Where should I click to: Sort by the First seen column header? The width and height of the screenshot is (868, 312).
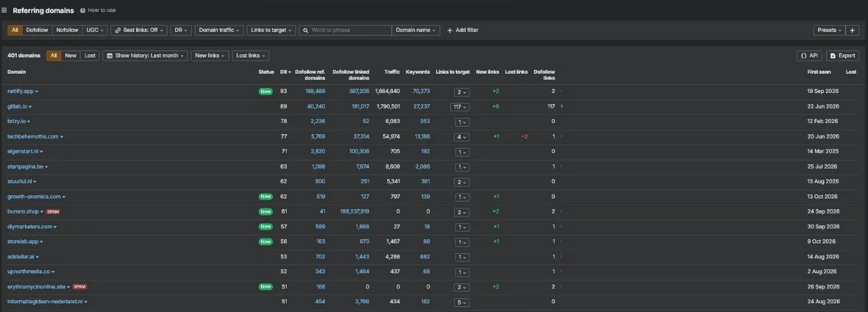point(819,72)
